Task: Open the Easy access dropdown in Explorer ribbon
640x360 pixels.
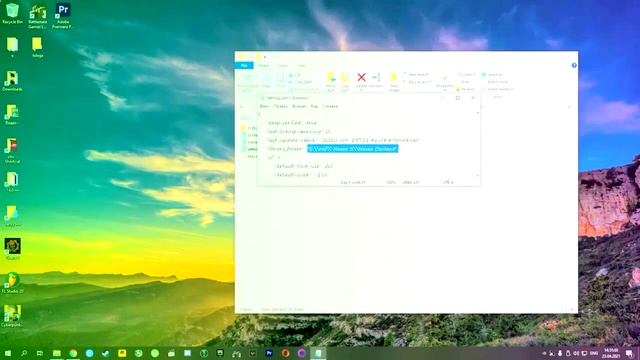Action: 417,82
